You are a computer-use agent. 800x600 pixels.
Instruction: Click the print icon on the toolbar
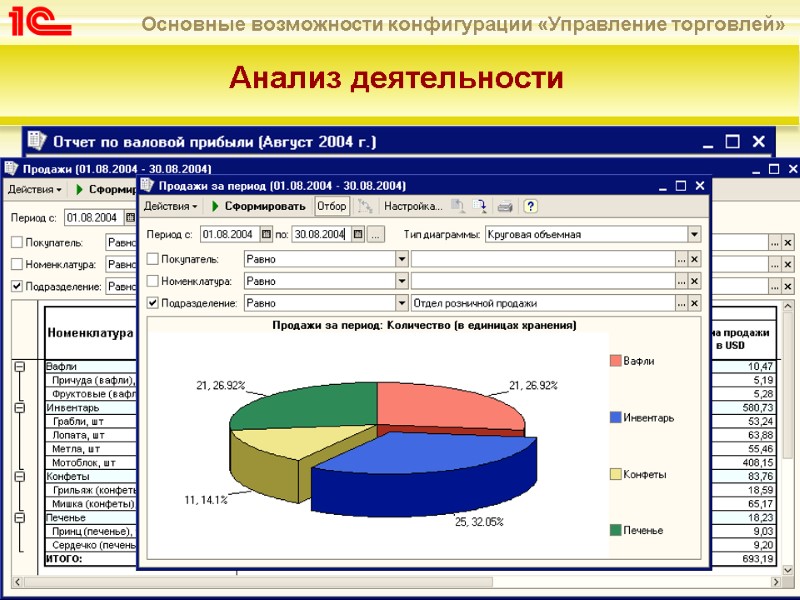504,205
